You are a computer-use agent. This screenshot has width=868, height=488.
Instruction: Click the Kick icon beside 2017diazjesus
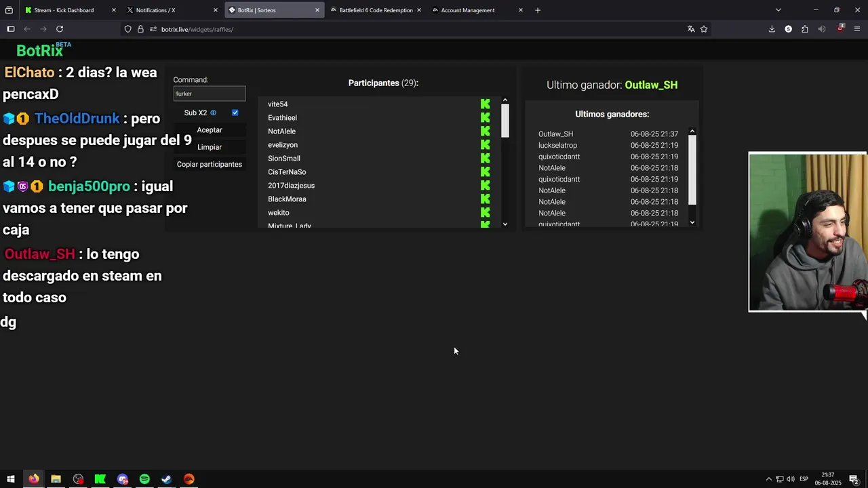click(485, 185)
